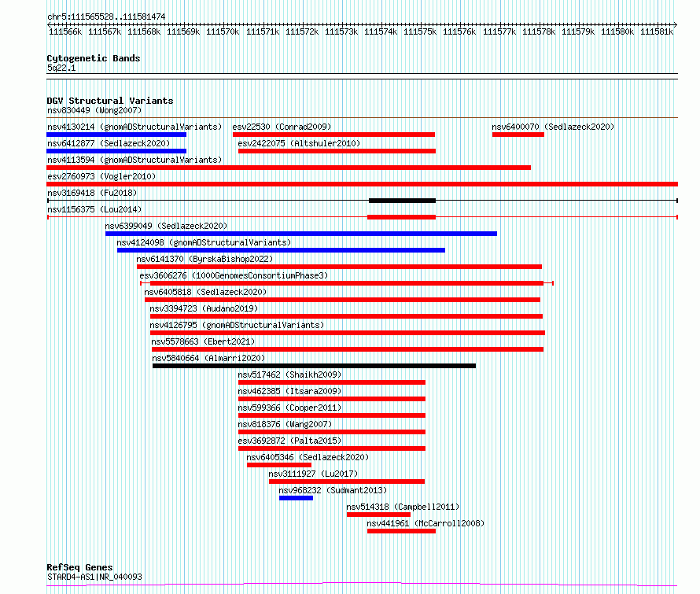Click the 111570k ruler tick label
Screen dimensions: 700x594
coord(223,31)
